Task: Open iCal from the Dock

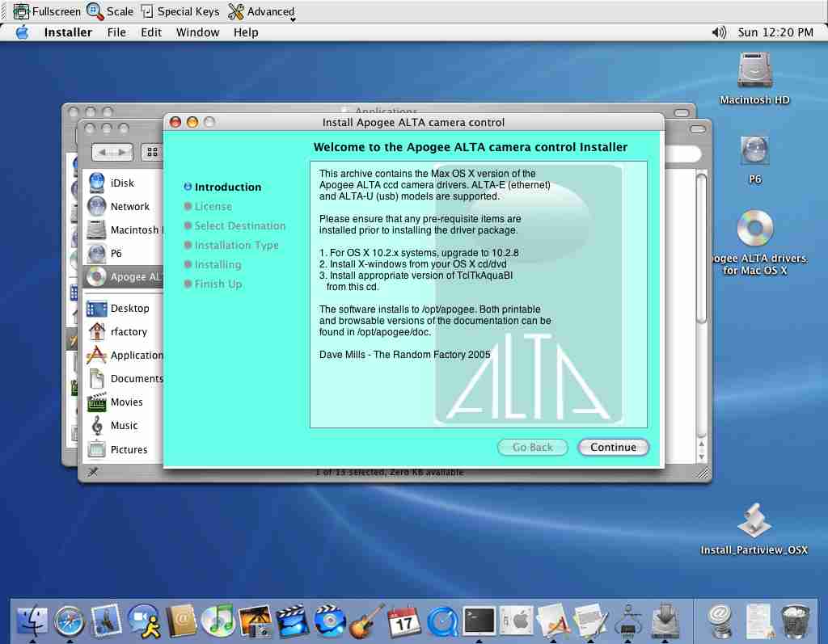Action: 404,621
